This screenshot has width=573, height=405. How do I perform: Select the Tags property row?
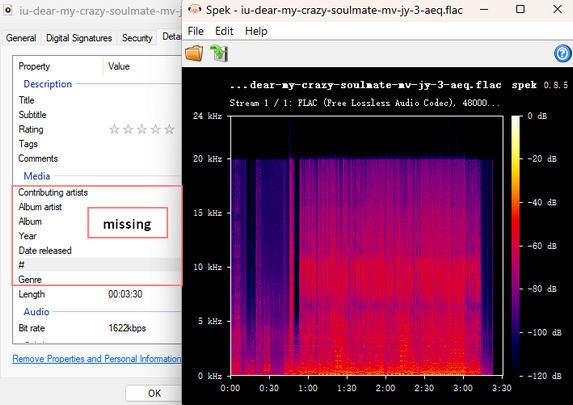click(x=97, y=144)
